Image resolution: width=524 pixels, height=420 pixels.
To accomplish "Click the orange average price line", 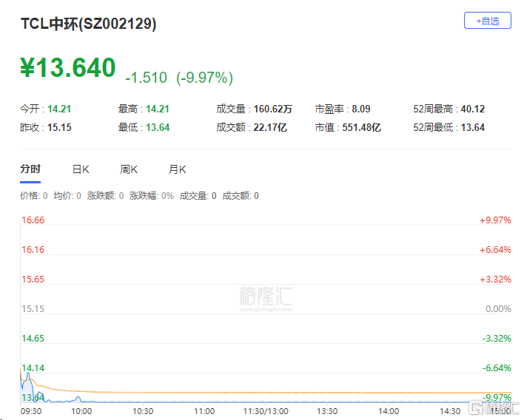I will (267, 393).
